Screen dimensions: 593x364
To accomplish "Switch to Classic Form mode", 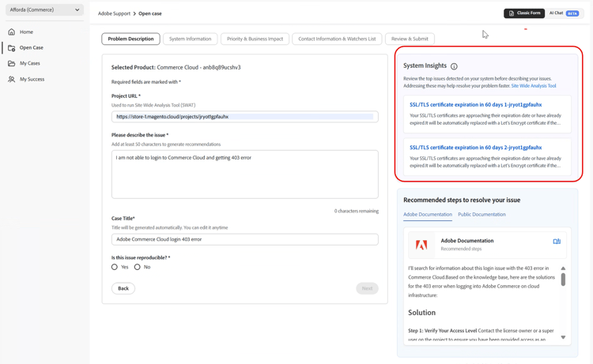I will point(524,13).
